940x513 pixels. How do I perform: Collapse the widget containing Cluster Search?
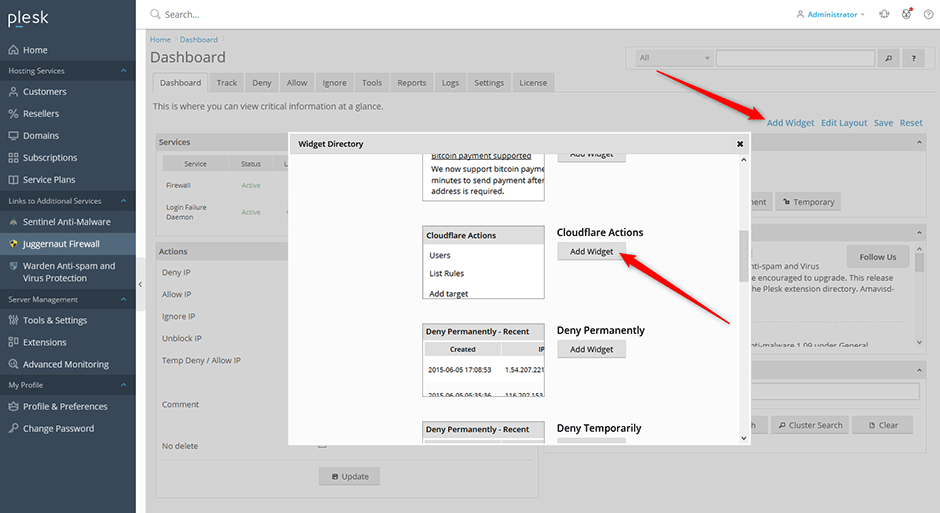tap(919, 370)
